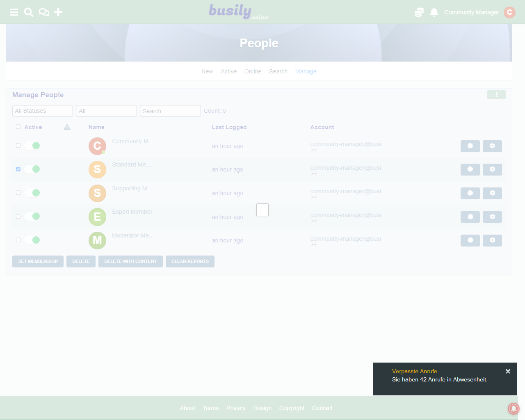Toggle the active switch for Supporting Member
The width and height of the screenshot is (525, 420).
click(32, 193)
